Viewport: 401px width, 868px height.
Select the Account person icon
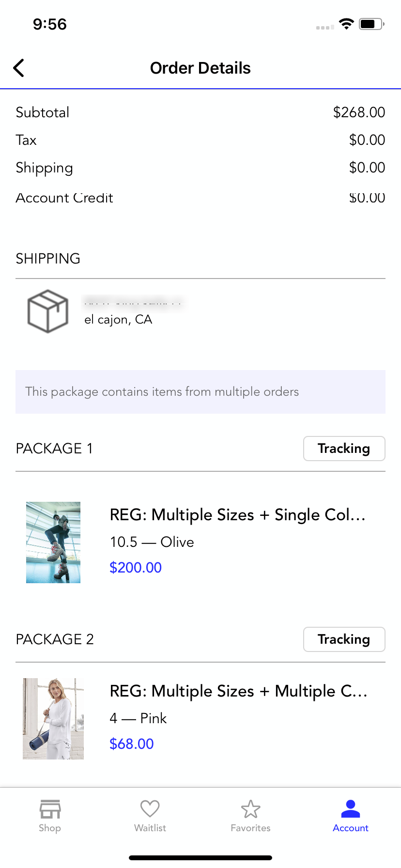[x=351, y=809]
